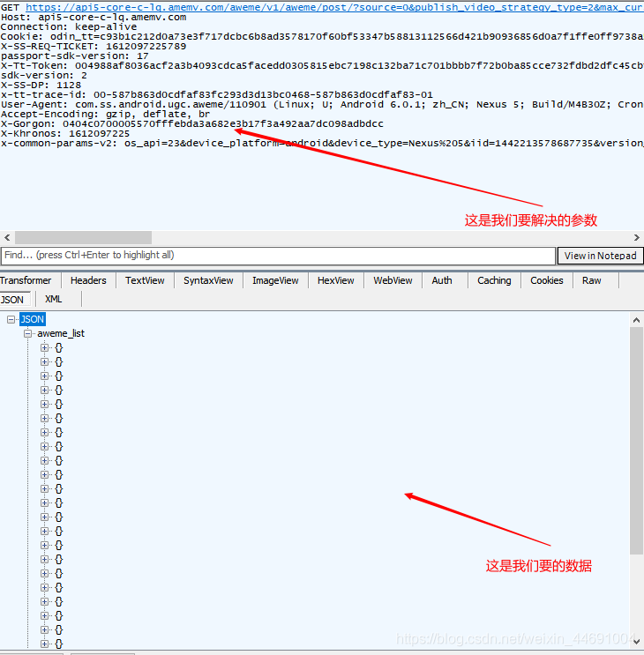Click the View in Notepad button
Viewport: 644px width, 655px height.
(600, 256)
